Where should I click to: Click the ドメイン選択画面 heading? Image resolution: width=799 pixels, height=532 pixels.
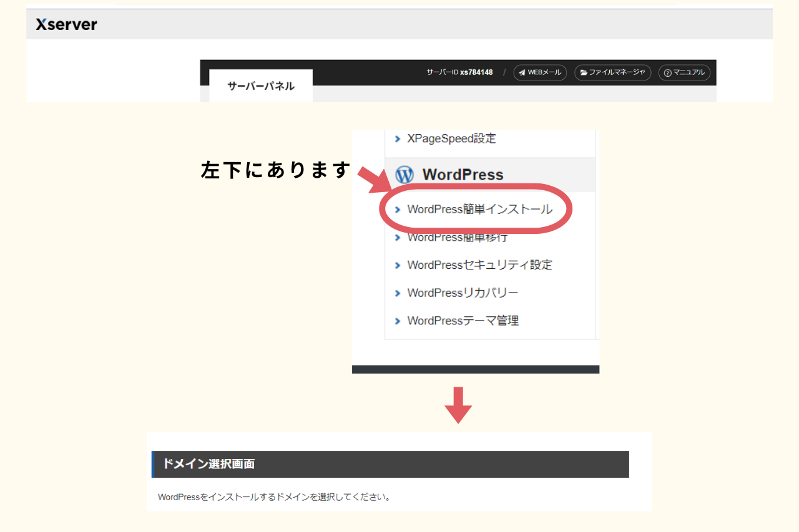click(208, 464)
